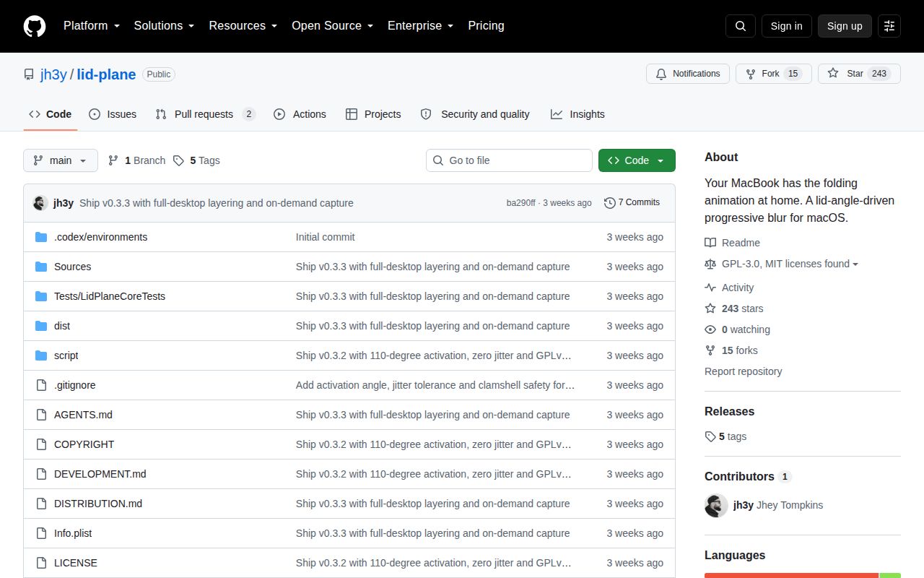Open the Pricing link
924x578 pixels.
point(486,26)
